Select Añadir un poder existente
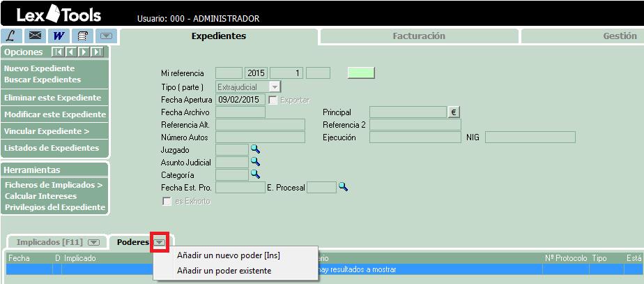 pyautogui.click(x=224, y=271)
